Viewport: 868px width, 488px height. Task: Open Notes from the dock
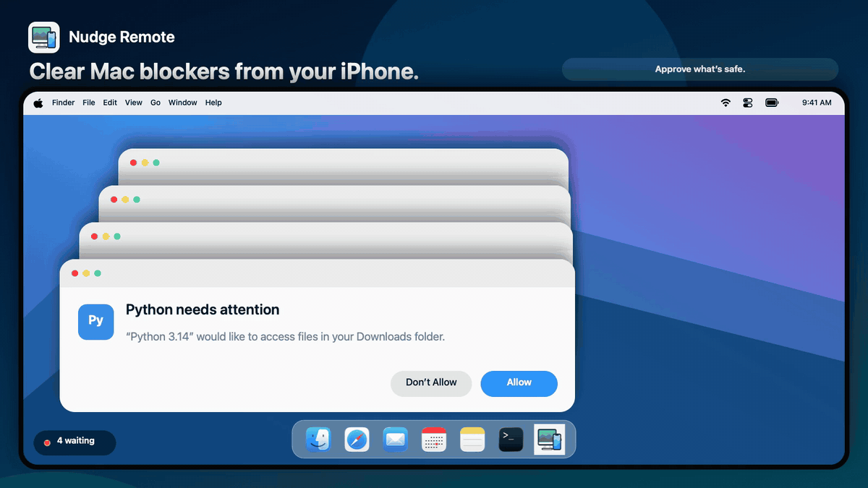[472, 439]
